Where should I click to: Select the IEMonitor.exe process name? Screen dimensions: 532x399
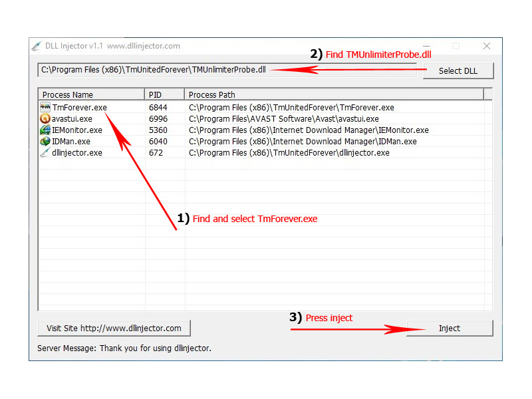click(77, 130)
